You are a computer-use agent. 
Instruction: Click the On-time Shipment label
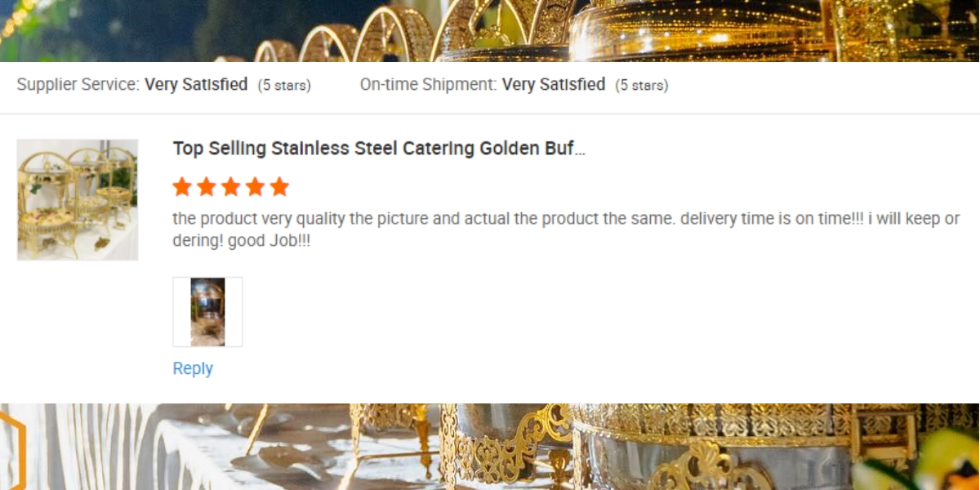pyautogui.click(x=429, y=85)
